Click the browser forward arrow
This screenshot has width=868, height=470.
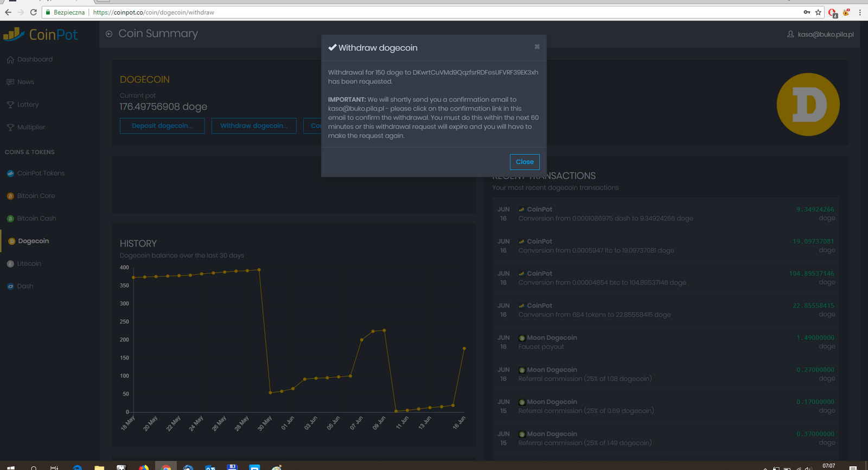21,12
